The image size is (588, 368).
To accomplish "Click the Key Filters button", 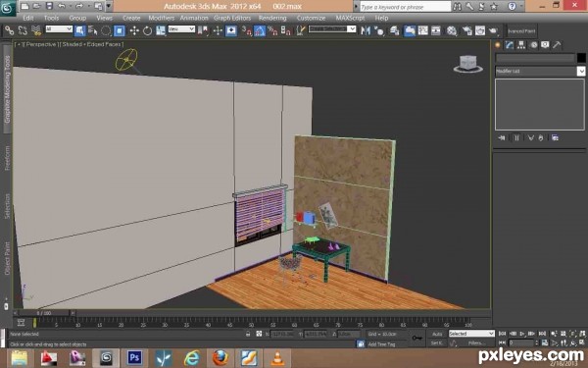I will [476, 343].
